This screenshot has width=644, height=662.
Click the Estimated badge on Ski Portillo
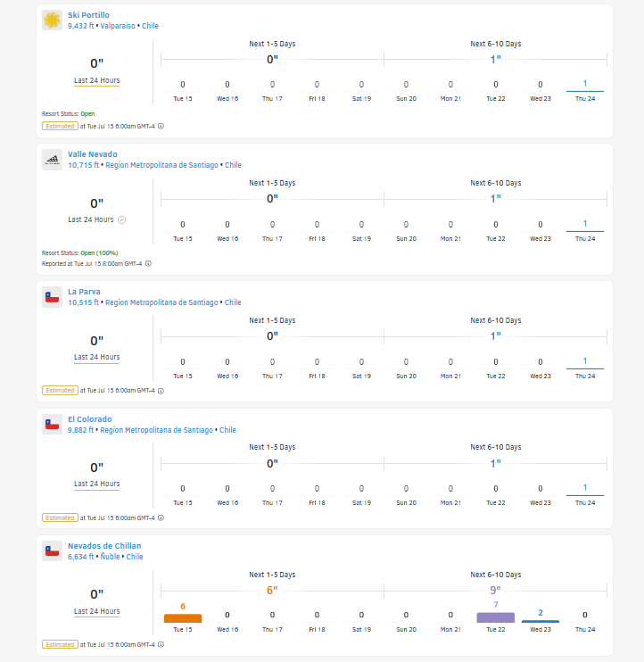(60, 126)
